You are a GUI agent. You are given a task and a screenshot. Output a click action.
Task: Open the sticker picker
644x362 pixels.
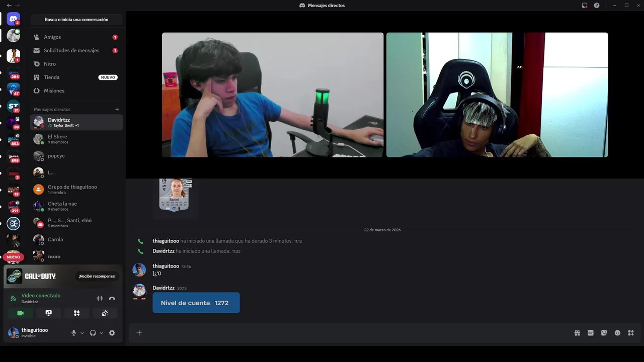[604, 333]
